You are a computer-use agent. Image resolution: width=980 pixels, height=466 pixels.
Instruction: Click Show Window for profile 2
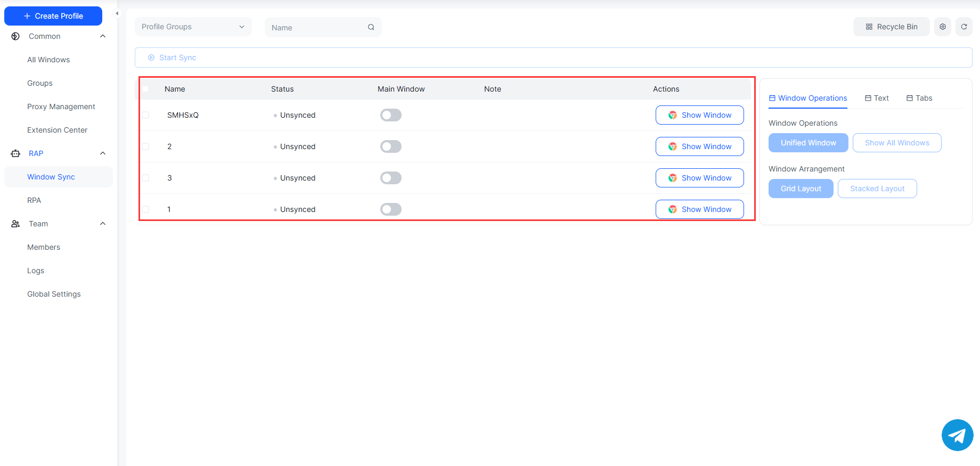pyautogui.click(x=699, y=146)
